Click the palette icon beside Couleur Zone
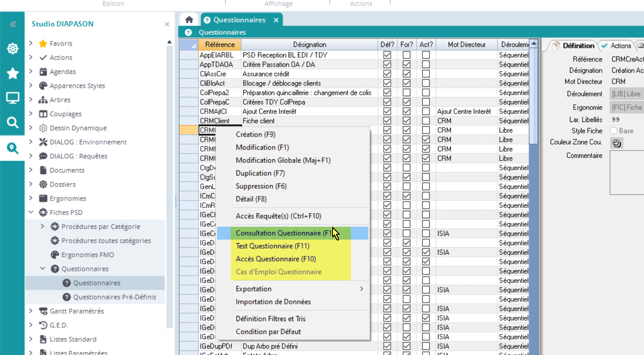The image size is (644, 355). [617, 143]
